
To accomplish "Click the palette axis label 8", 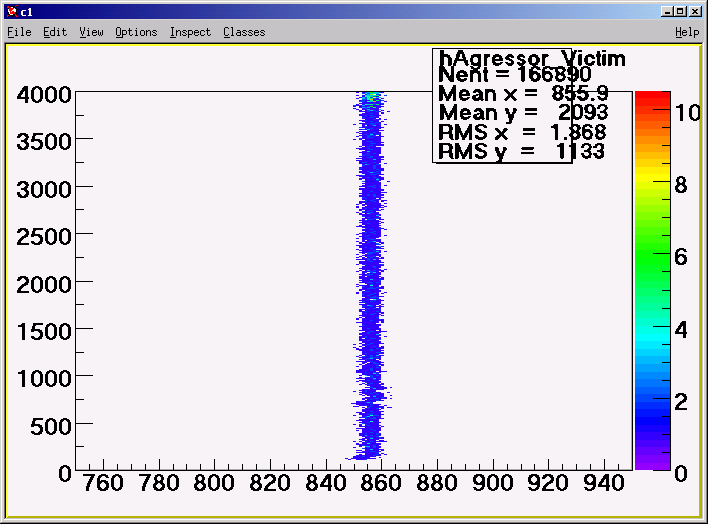I will pyautogui.click(x=681, y=185).
